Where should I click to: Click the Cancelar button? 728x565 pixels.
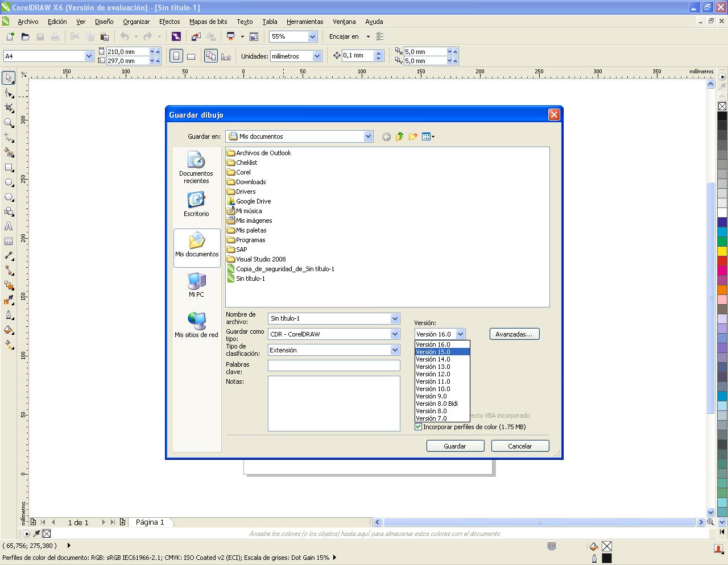click(x=520, y=446)
